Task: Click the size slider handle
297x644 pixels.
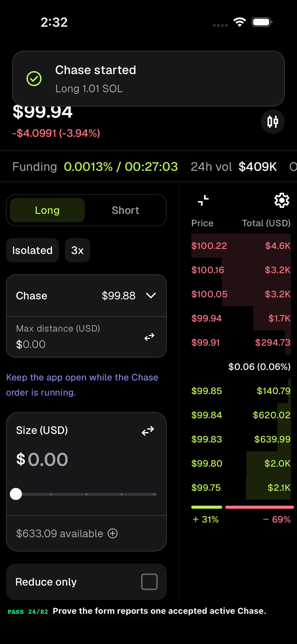Action: [x=16, y=494]
